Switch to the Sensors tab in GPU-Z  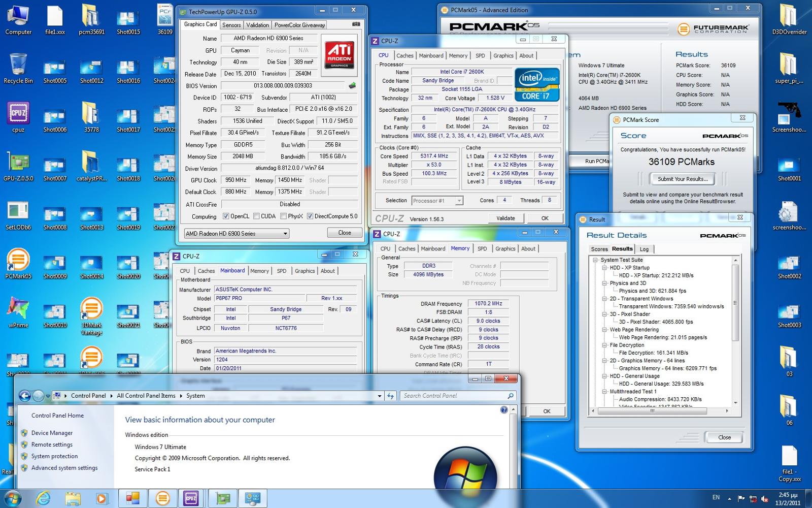tap(231, 25)
